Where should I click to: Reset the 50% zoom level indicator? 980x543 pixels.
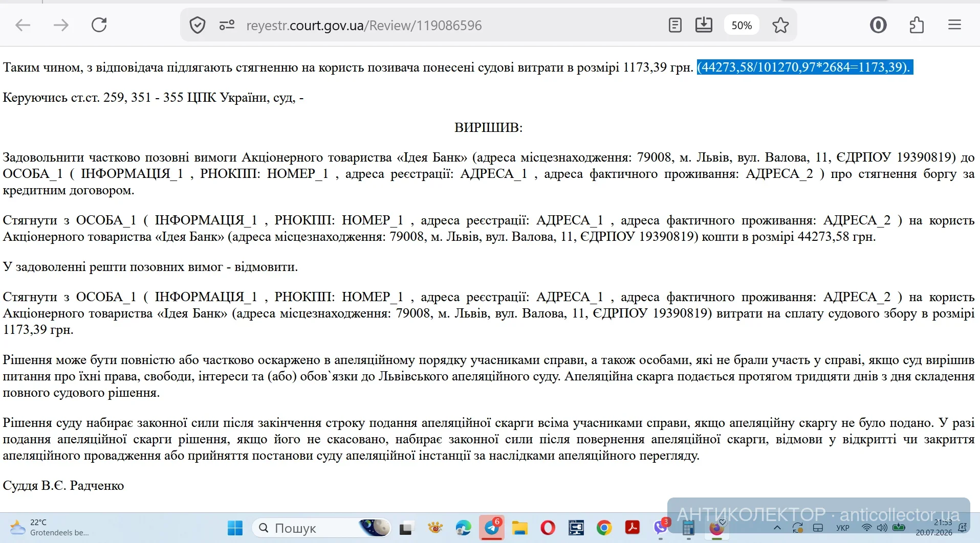[742, 25]
